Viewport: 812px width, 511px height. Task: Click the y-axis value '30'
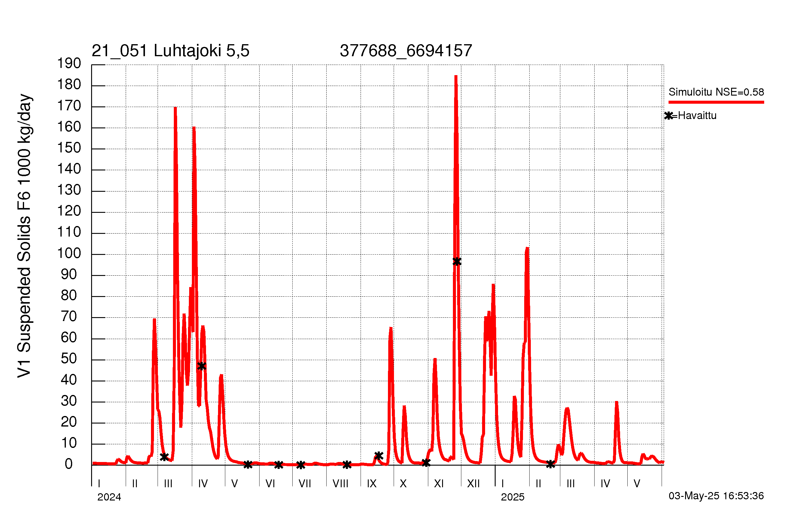(69, 401)
